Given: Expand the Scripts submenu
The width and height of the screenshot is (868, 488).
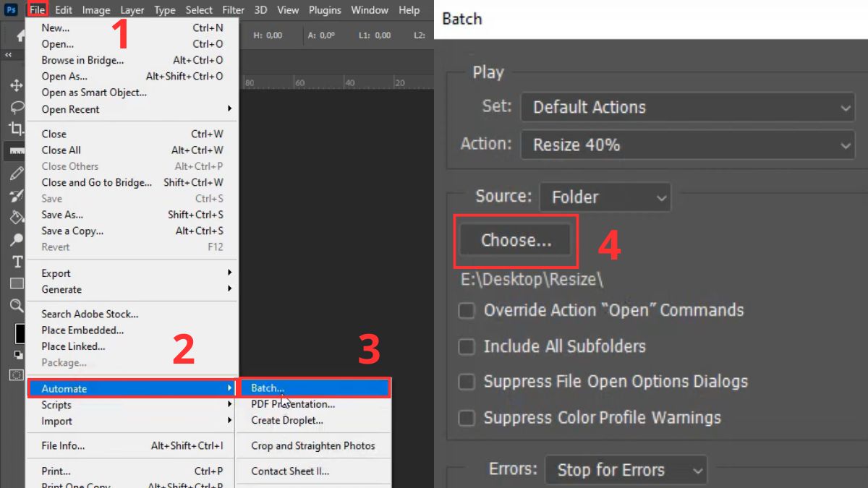Looking at the screenshot, I should click(x=132, y=405).
